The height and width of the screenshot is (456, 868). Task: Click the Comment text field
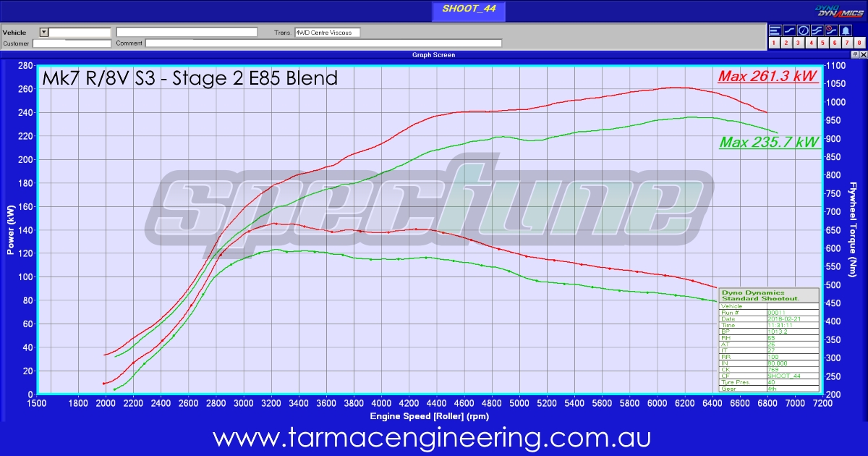323,43
